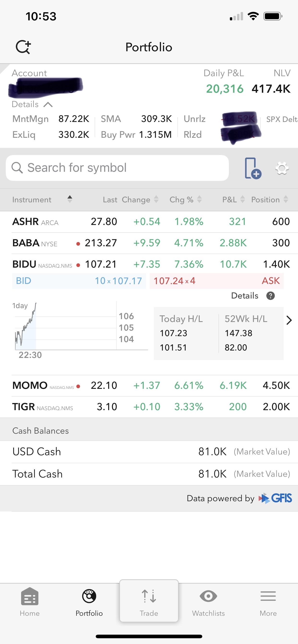
Task: Tap the ExLiq 330.2K value
Action: (x=74, y=135)
